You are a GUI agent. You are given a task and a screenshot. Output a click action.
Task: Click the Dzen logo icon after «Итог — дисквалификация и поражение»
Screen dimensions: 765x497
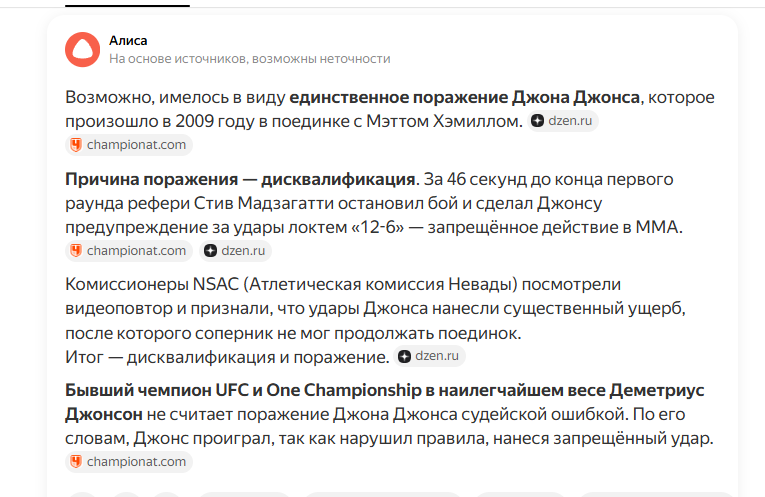pos(404,356)
